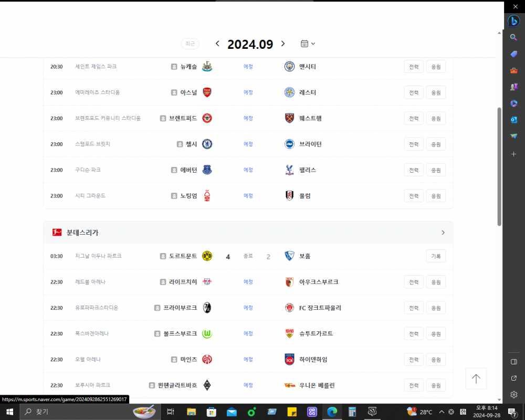
Task: Open the calendar date picker dropdown
Action: coord(308,44)
